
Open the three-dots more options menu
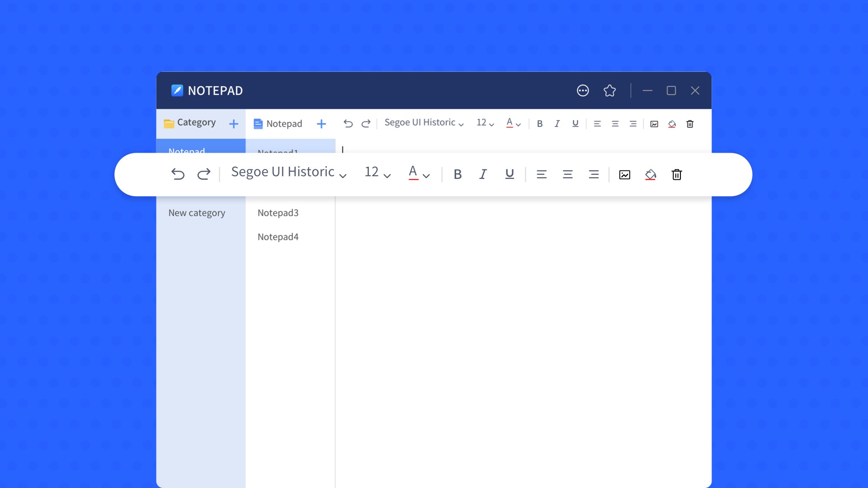pos(583,90)
